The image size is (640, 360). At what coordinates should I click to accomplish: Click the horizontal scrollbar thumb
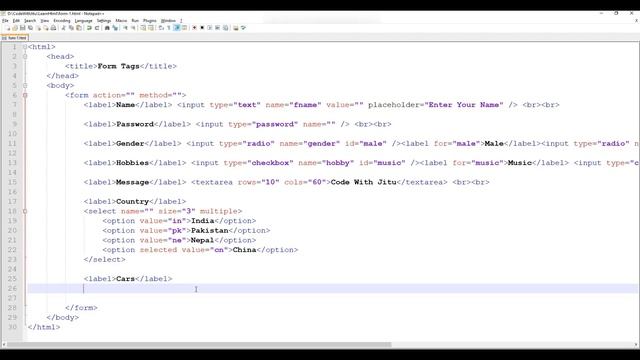pos(199,345)
